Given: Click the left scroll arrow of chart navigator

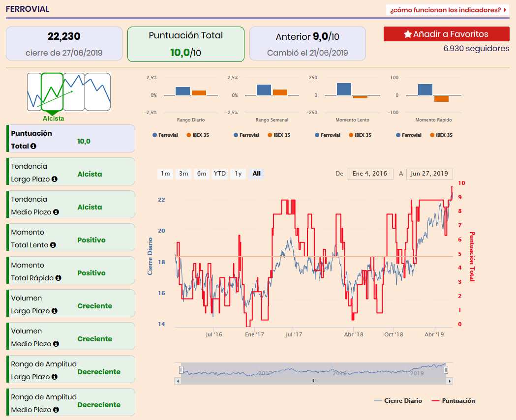Looking at the screenshot, I should click(178, 381).
